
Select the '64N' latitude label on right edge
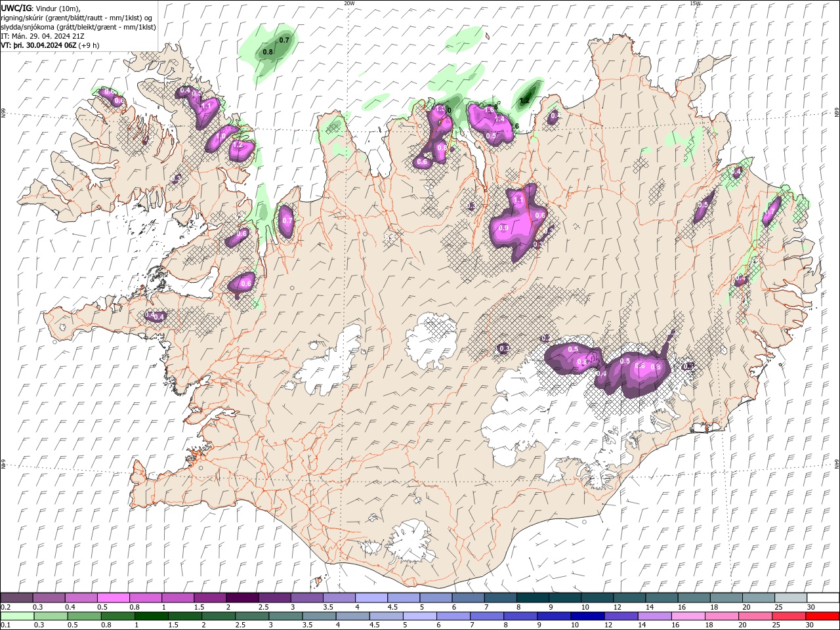point(837,464)
